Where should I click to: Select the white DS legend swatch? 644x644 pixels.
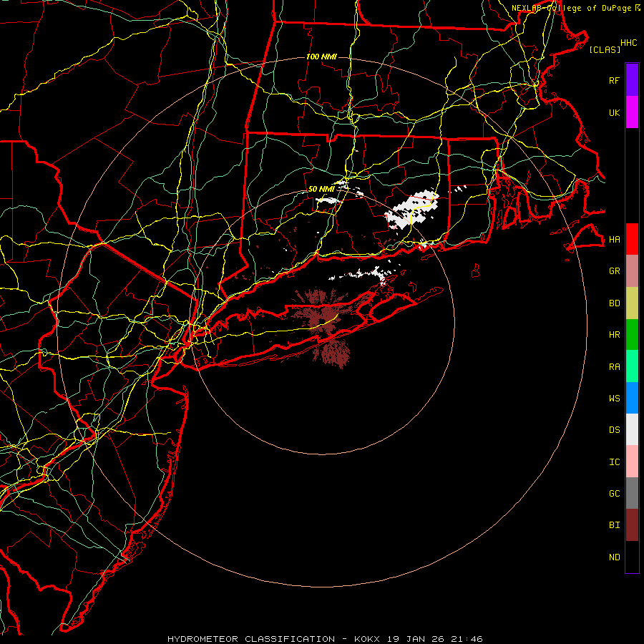tap(632, 429)
